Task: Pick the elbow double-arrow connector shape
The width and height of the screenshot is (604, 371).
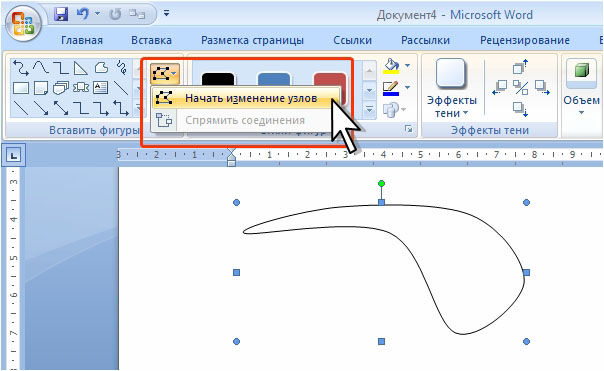Action: 121,108
